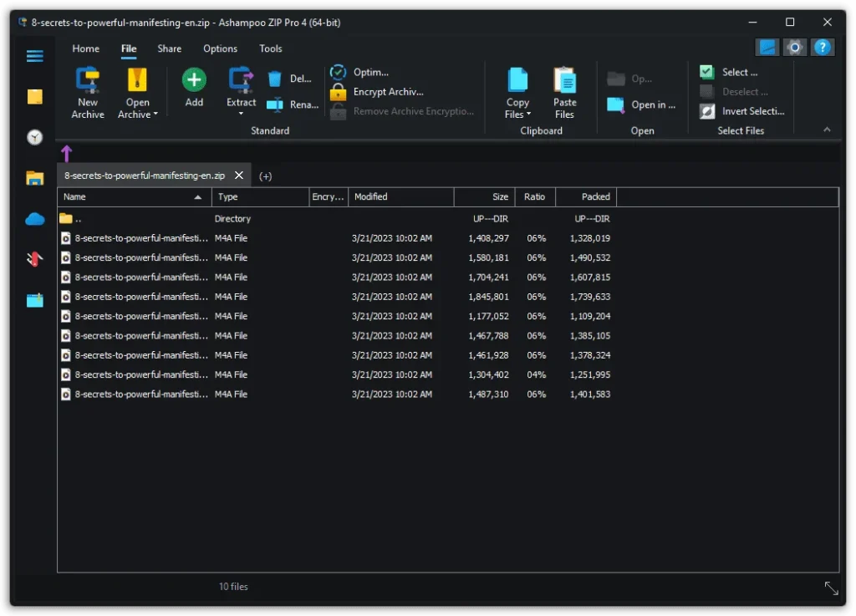Click the Invert Selecti... label

point(753,111)
